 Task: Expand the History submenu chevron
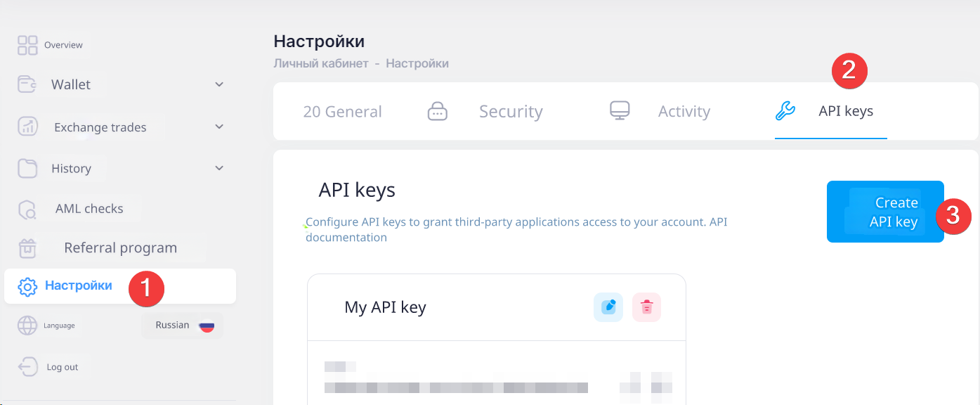tap(219, 168)
